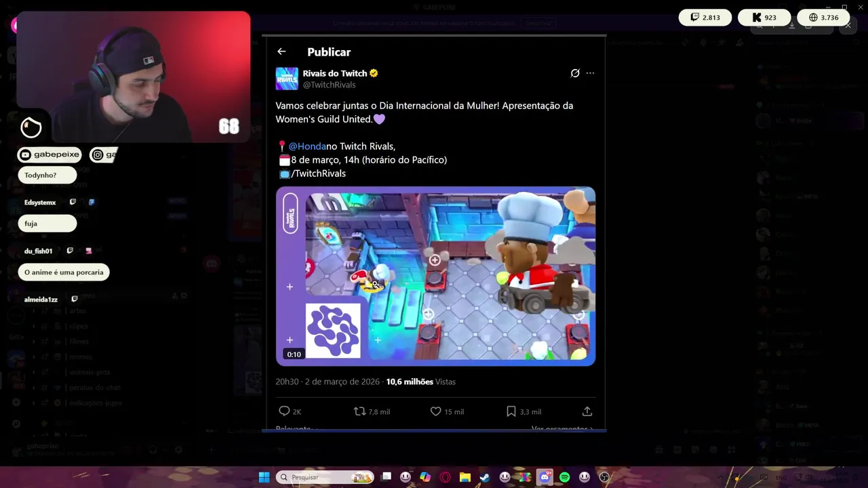Open the Ver orçamentos link
Viewport: 868px width, 488px height.
[562, 429]
